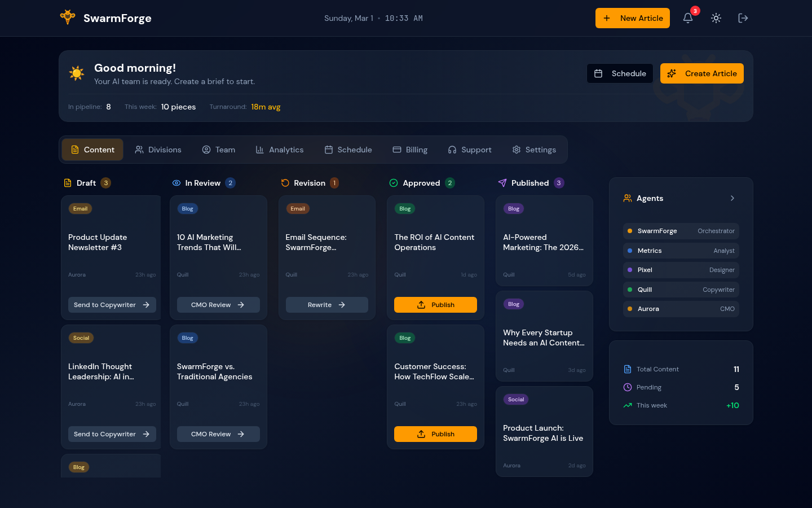Click the SwarmForge bee logo
This screenshot has height=508, width=812.
(68, 17)
